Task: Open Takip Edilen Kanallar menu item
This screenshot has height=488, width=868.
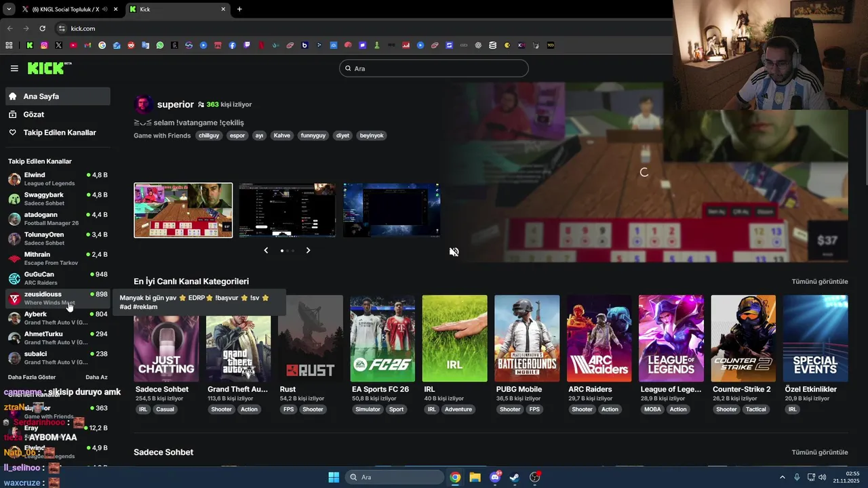Action: 58,133
